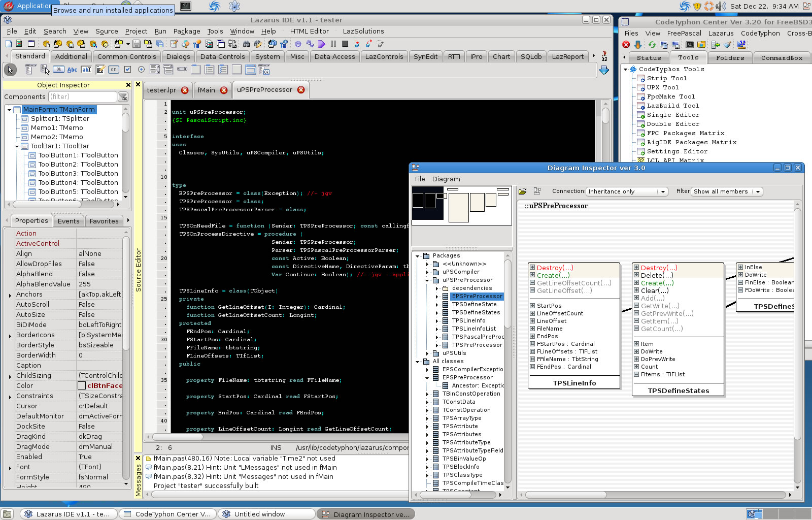Toggle the plus box beside LineOffsetCount
The height and width of the screenshot is (520, 812).
click(532, 313)
